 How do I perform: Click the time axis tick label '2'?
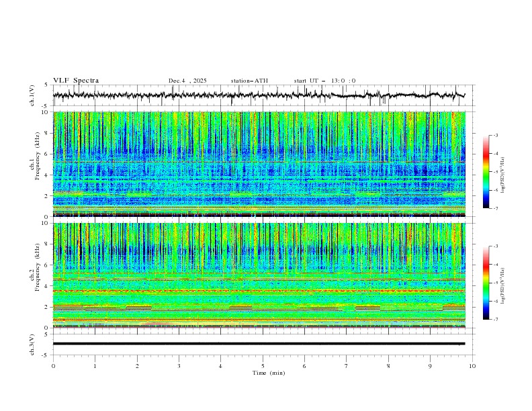click(137, 366)
